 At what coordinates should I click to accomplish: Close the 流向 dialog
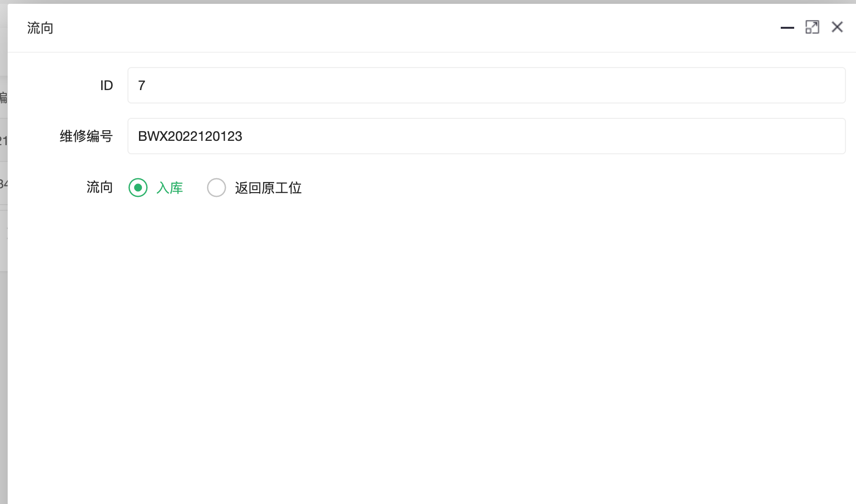click(x=837, y=27)
